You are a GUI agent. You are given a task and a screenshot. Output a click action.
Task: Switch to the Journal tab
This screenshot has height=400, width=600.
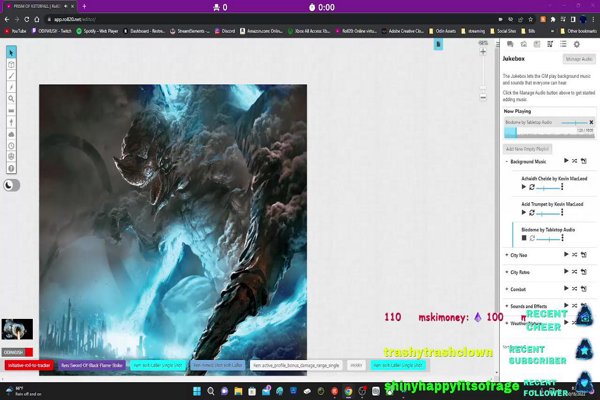[537, 44]
